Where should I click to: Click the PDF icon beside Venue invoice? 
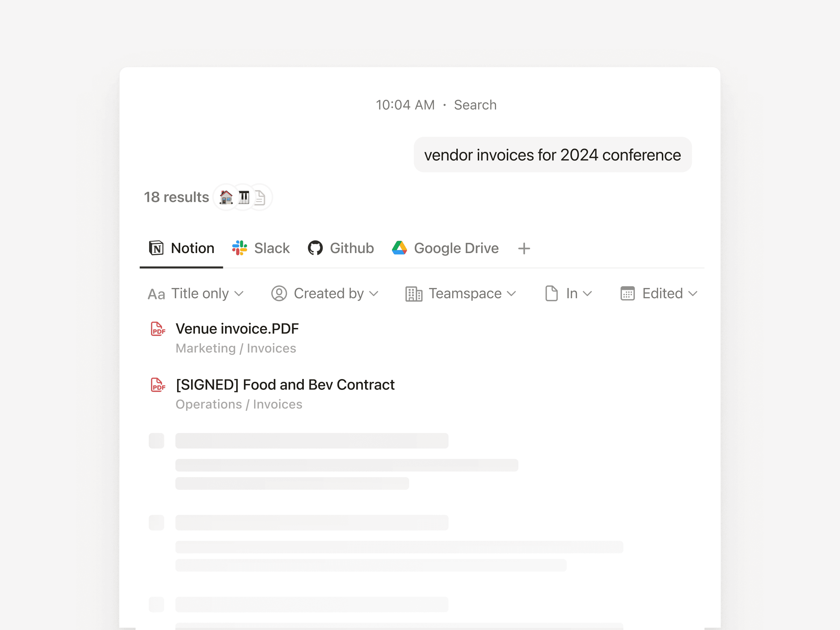[x=158, y=329]
